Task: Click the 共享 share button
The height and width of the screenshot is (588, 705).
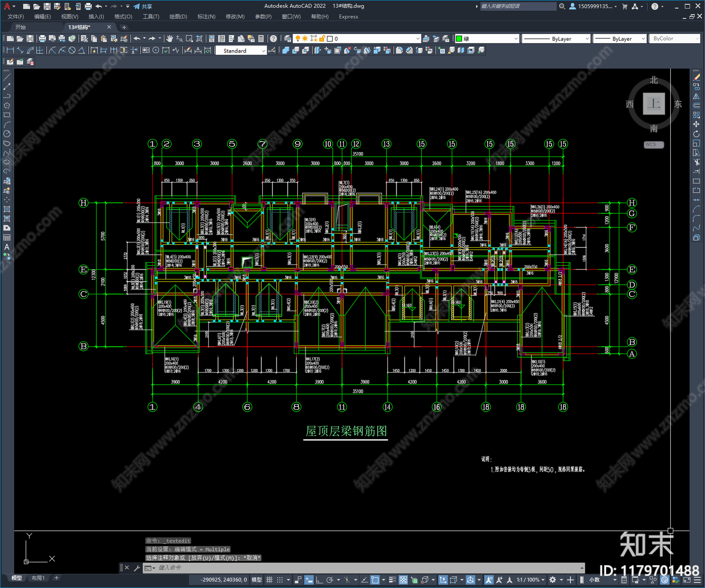Action: [143, 6]
